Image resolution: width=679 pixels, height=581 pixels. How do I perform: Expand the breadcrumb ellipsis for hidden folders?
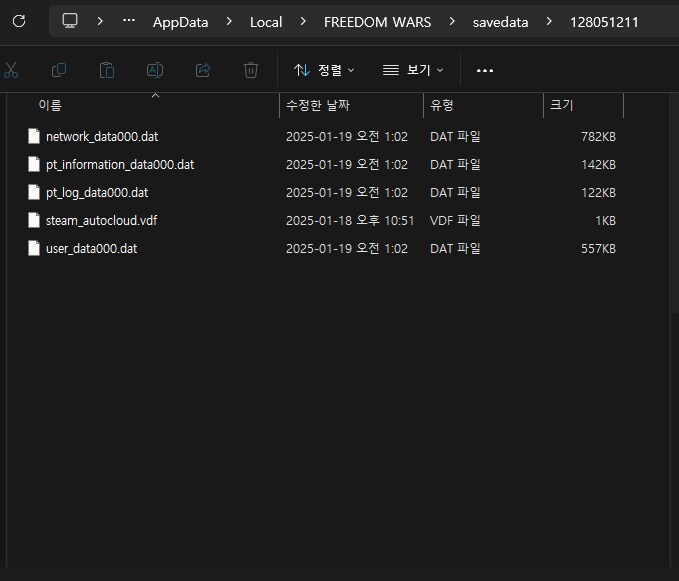pos(128,21)
